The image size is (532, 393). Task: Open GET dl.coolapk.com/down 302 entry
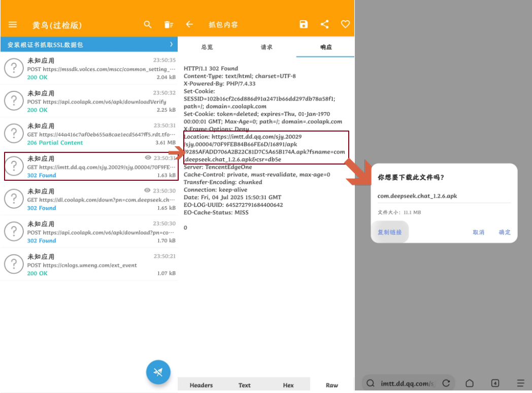point(89,199)
